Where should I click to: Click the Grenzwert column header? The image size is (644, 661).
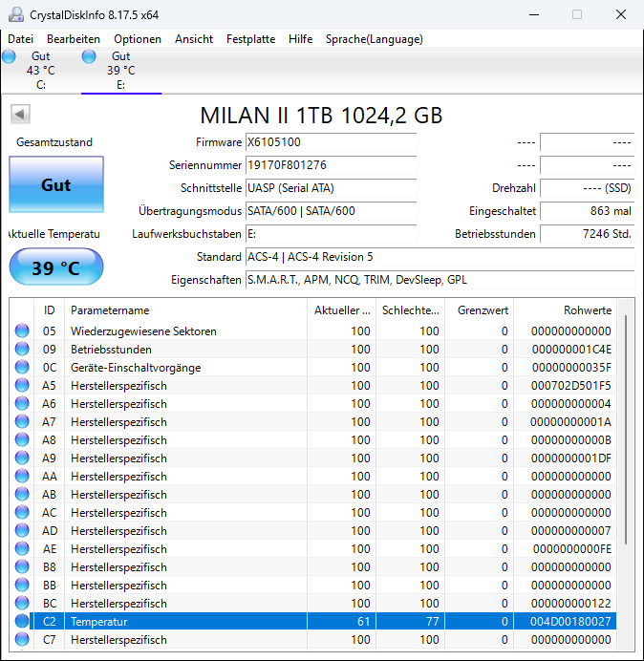479,310
